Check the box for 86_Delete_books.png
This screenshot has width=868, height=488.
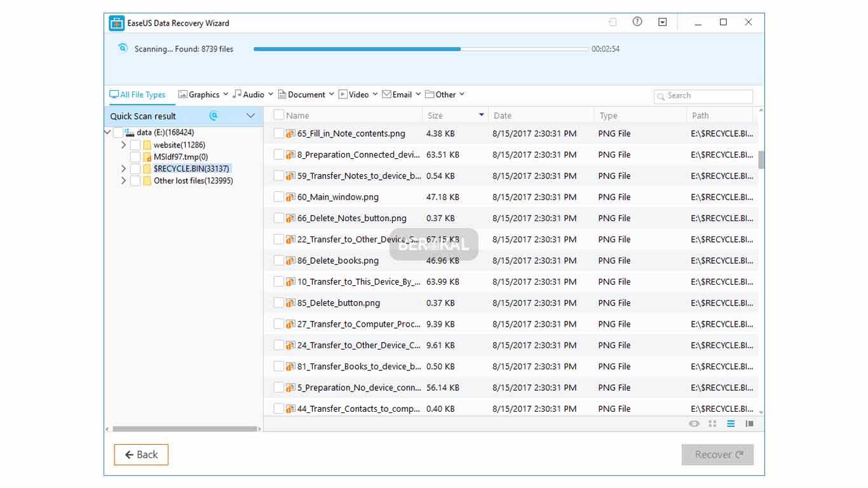coord(278,261)
